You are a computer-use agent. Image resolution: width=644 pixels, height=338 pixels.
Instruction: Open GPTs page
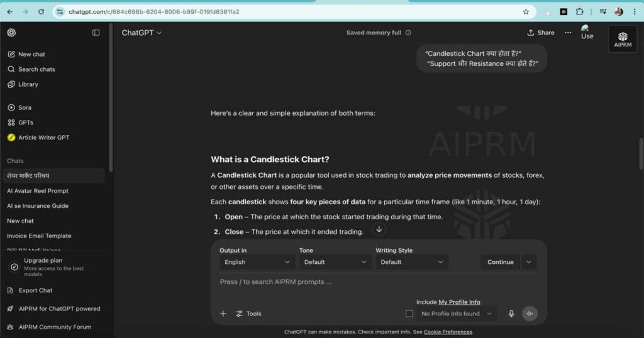[x=25, y=123]
